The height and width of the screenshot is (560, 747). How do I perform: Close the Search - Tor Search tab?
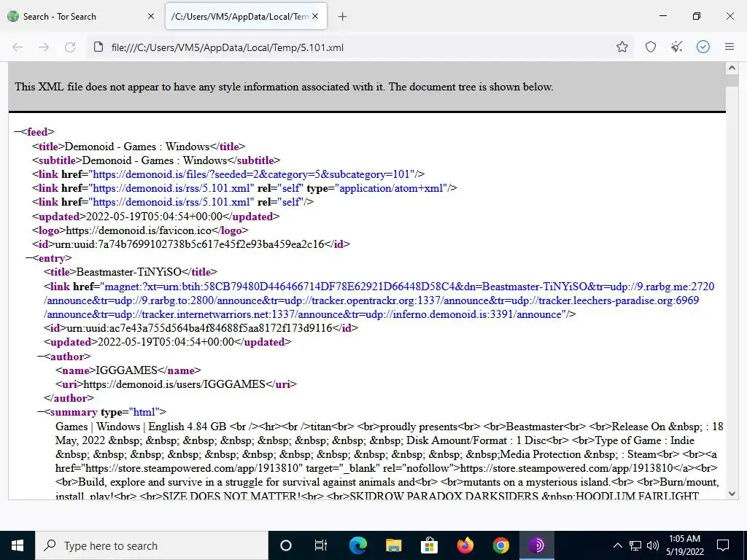tap(151, 16)
